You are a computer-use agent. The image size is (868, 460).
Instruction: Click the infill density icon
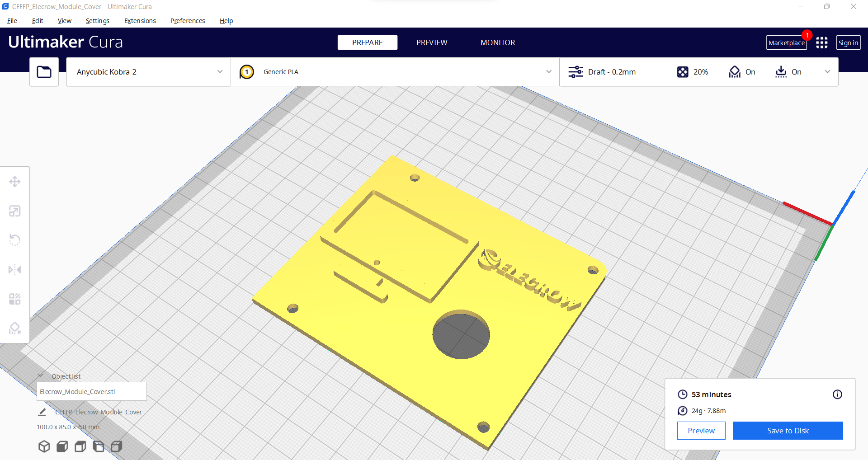tap(683, 72)
